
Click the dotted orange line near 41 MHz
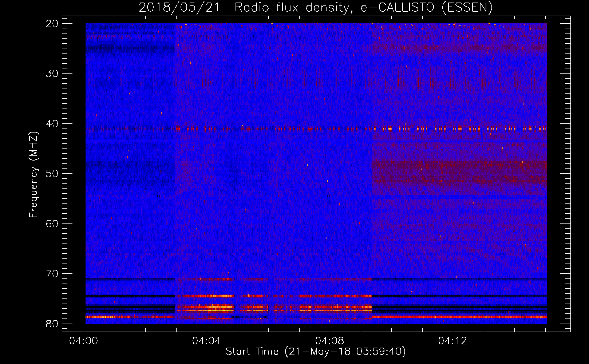point(316,128)
